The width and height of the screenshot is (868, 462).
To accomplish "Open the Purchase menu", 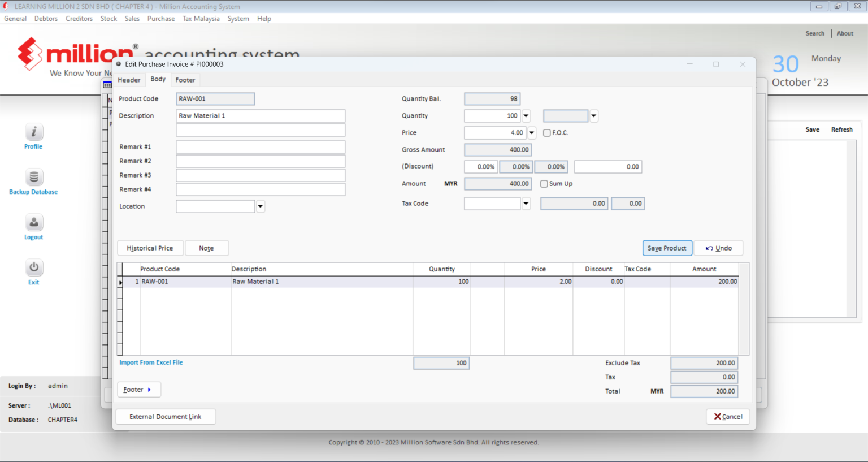I will (161, 18).
